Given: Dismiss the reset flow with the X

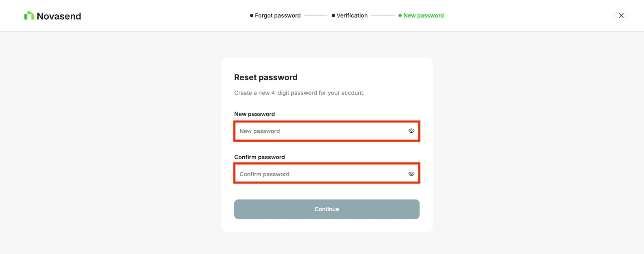Looking at the screenshot, I should click(621, 15).
